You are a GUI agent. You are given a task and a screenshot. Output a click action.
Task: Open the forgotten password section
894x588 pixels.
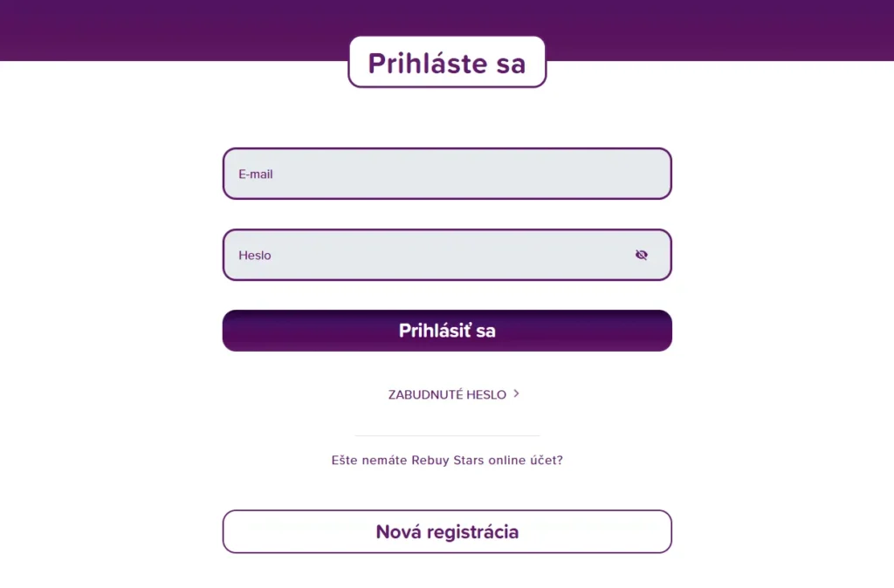tap(446, 393)
